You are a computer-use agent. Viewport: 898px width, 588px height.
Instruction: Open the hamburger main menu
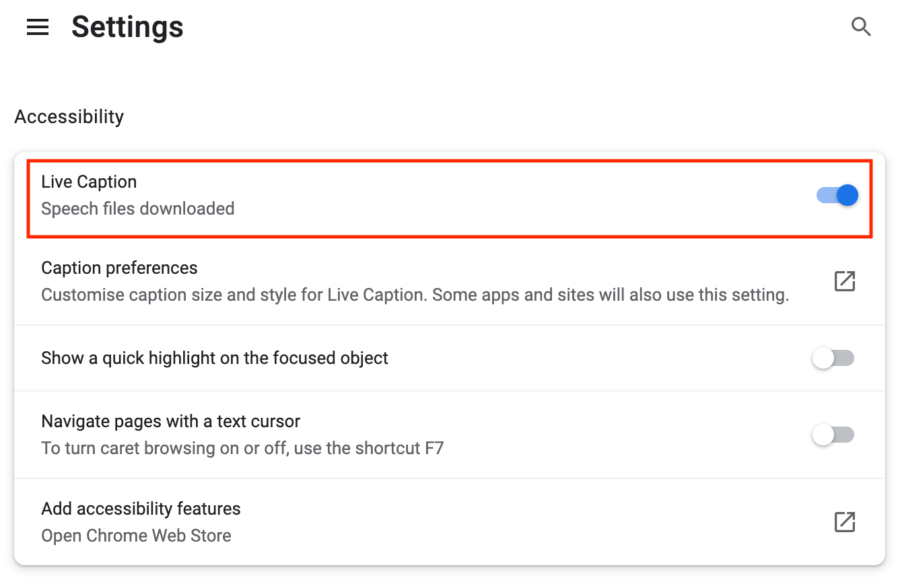pos(38,28)
